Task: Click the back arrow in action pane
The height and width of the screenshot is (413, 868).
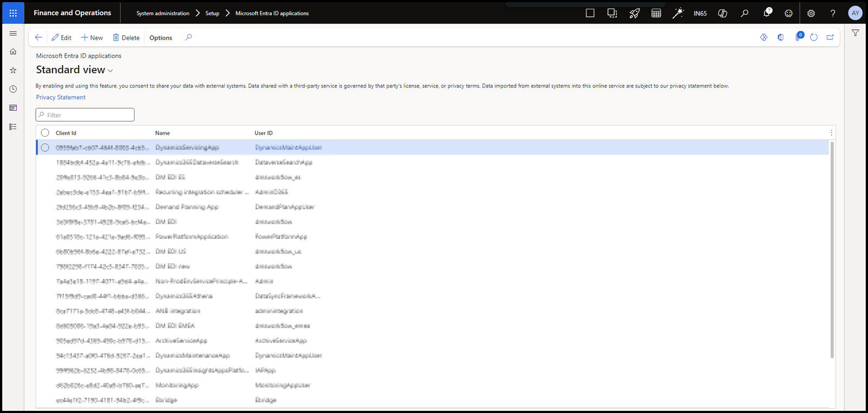Action: (x=39, y=37)
